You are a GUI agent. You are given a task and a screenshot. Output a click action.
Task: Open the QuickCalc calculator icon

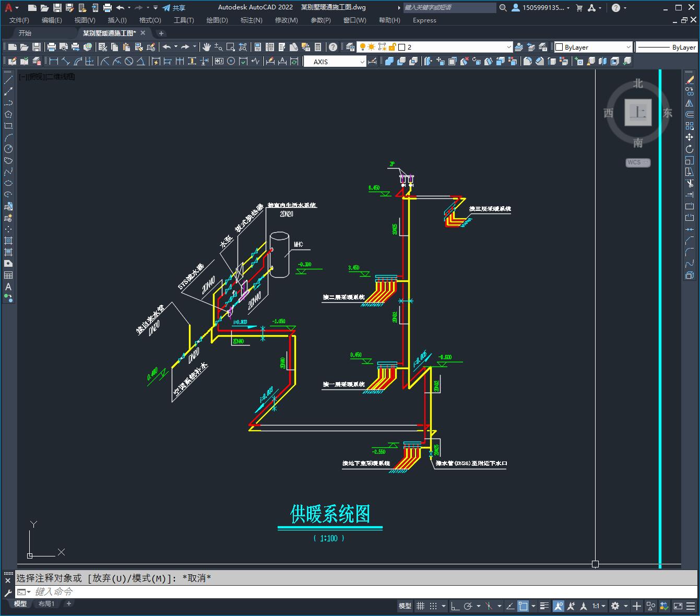[x=318, y=47]
